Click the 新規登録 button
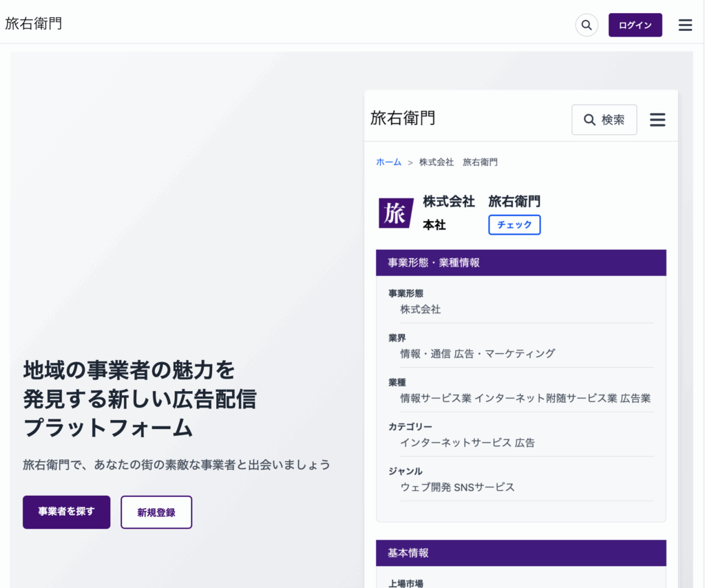The height and width of the screenshot is (588, 705). (156, 512)
